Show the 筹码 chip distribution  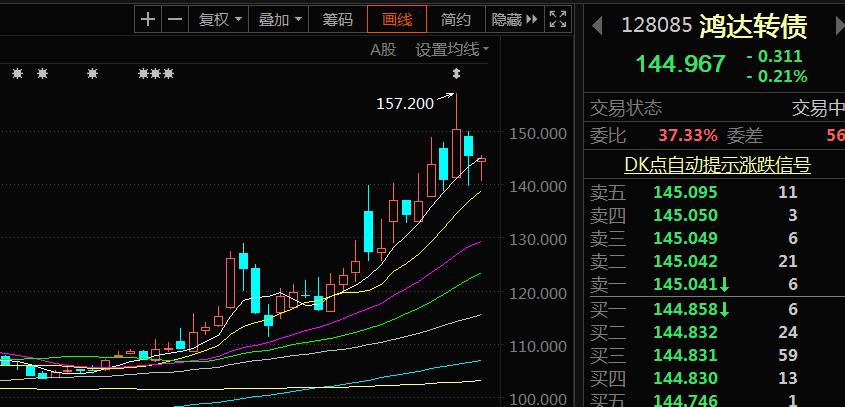337,20
